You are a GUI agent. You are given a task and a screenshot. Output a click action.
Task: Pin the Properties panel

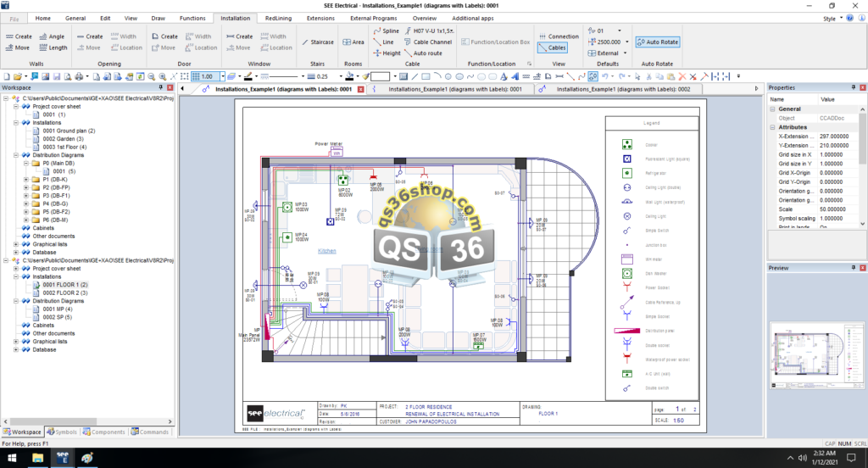(x=853, y=87)
